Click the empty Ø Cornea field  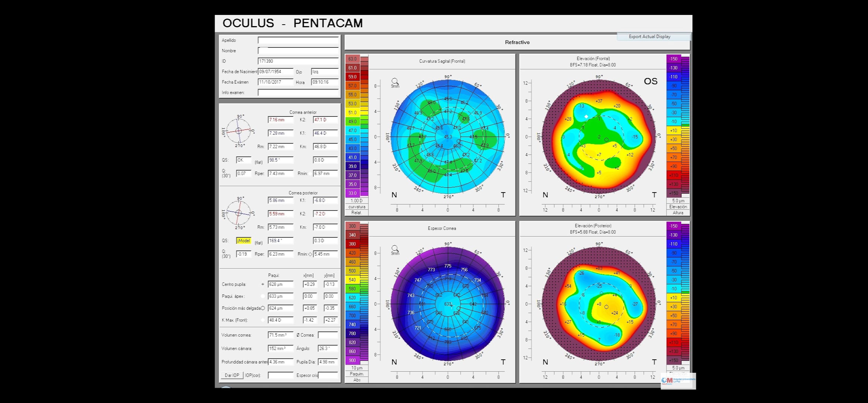[328, 335]
